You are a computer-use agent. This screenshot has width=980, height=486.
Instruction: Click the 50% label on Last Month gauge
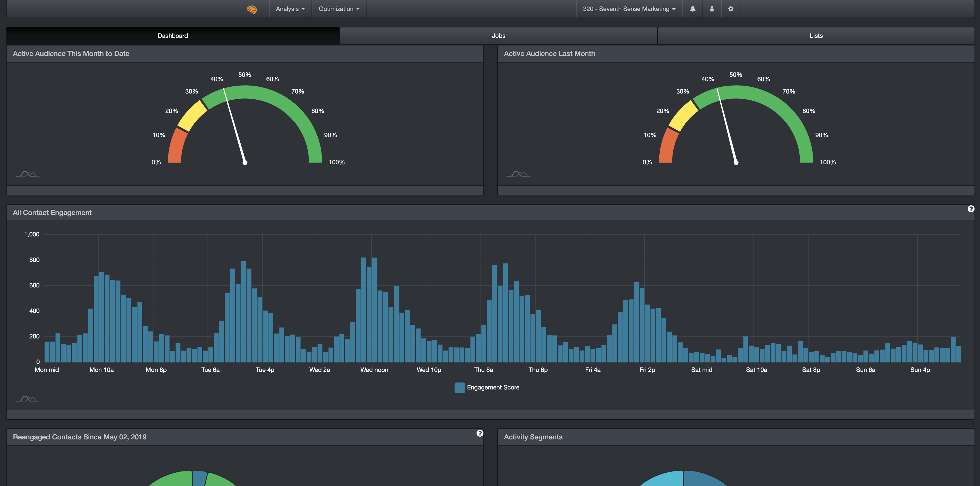click(x=735, y=75)
